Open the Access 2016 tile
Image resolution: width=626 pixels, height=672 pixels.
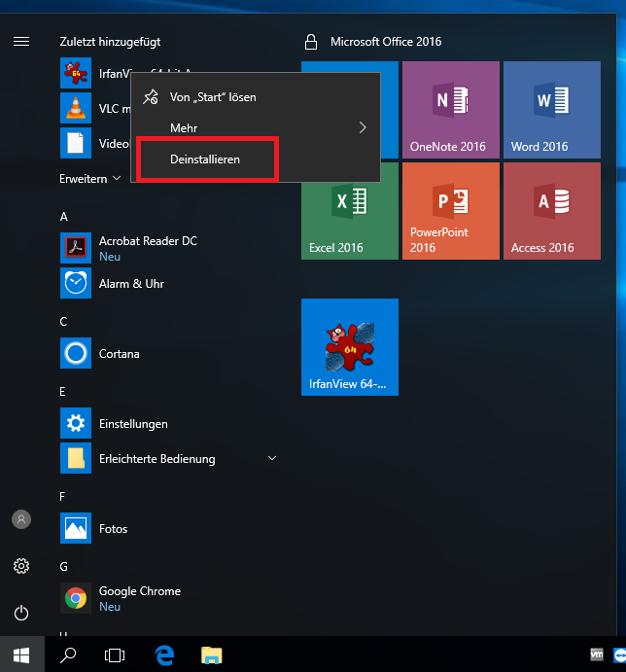click(551, 210)
